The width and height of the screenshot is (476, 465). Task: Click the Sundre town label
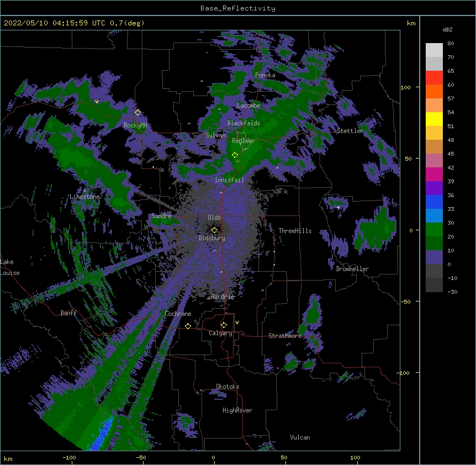[161, 216]
